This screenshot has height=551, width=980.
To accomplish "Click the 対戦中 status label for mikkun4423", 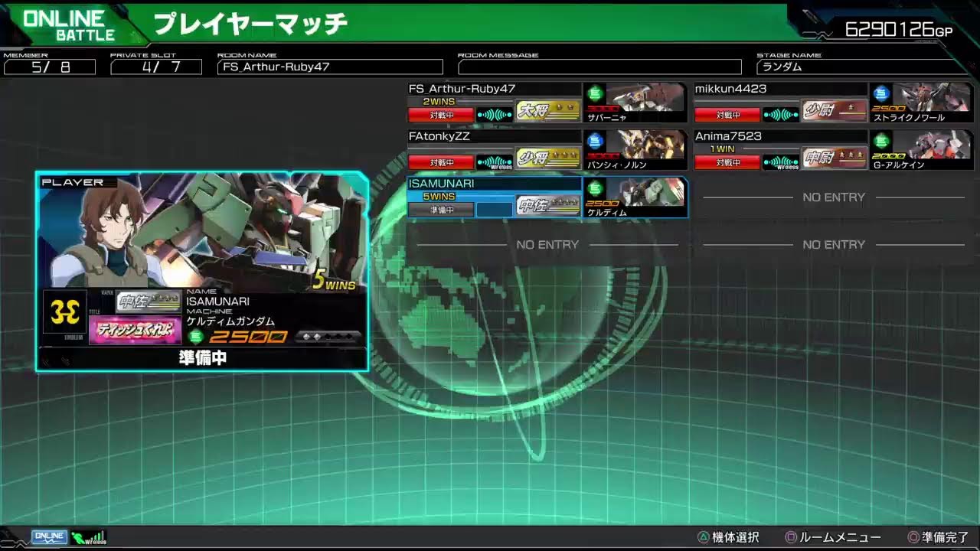I will coord(727,116).
